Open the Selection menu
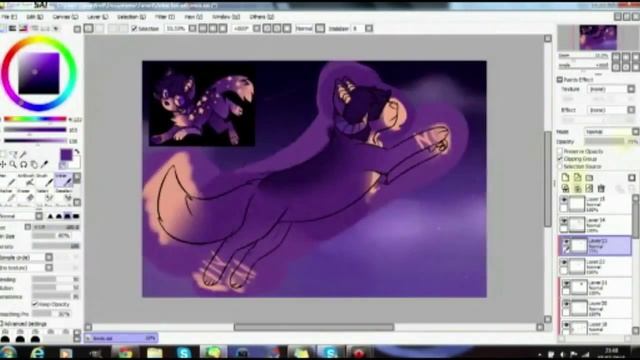The width and height of the screenshot is (640, 360). (x=131, y=17)
